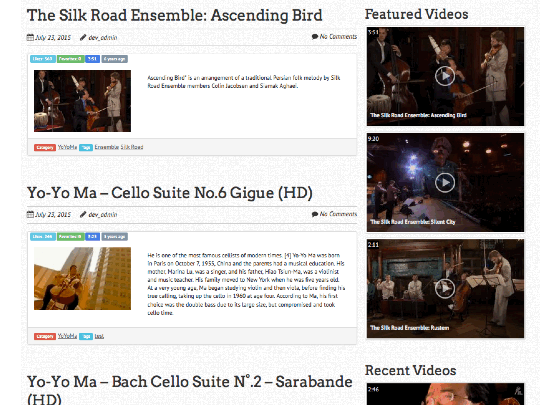
Task: Click dev_admin author on Cello Suite No.6 post
Action: (103, 215)
